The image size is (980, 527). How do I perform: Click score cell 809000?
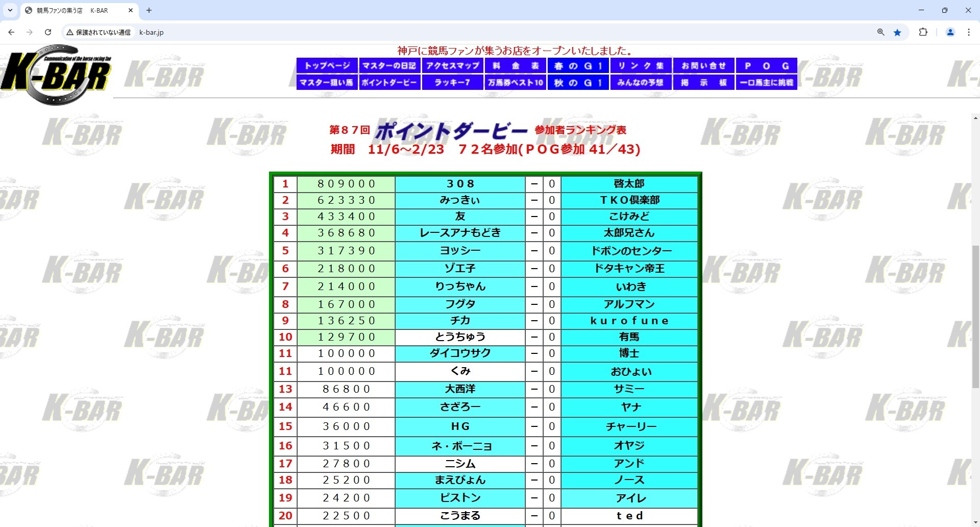pyautogui.click(x=346, y=184)
